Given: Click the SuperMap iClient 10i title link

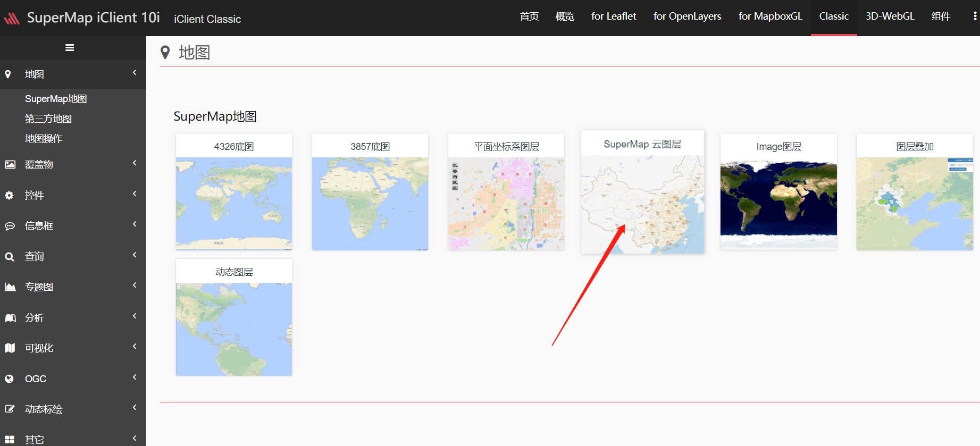Looking at the screenshot, I should [x=94, y=18].
